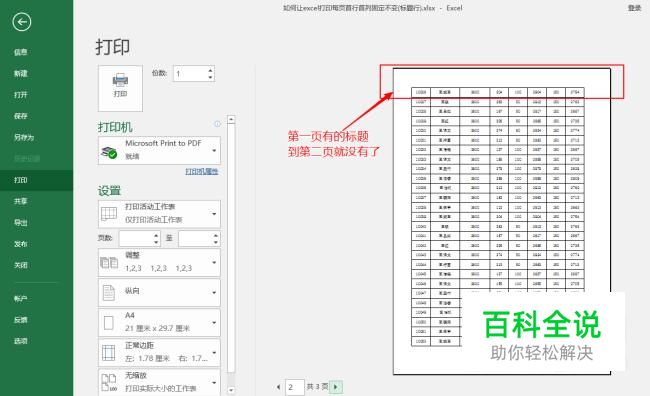
Task: Select 保存 (Save) in the sidebar
Action: click(x=20, y=116)
